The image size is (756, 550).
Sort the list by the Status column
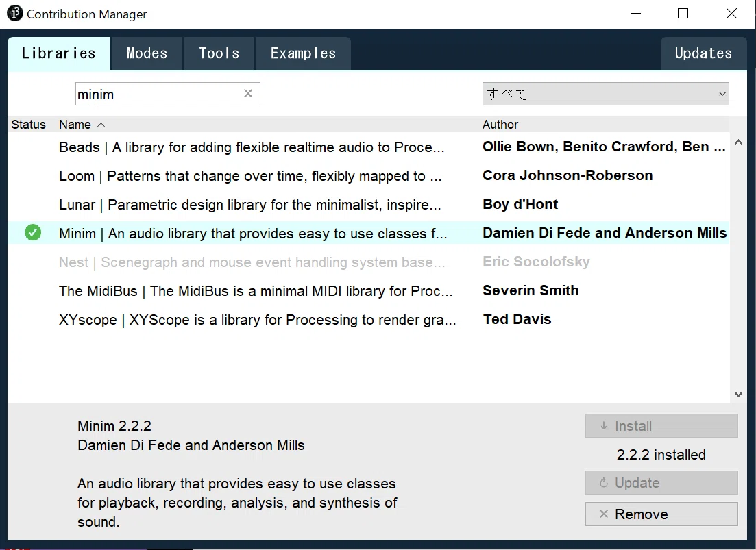29,125
